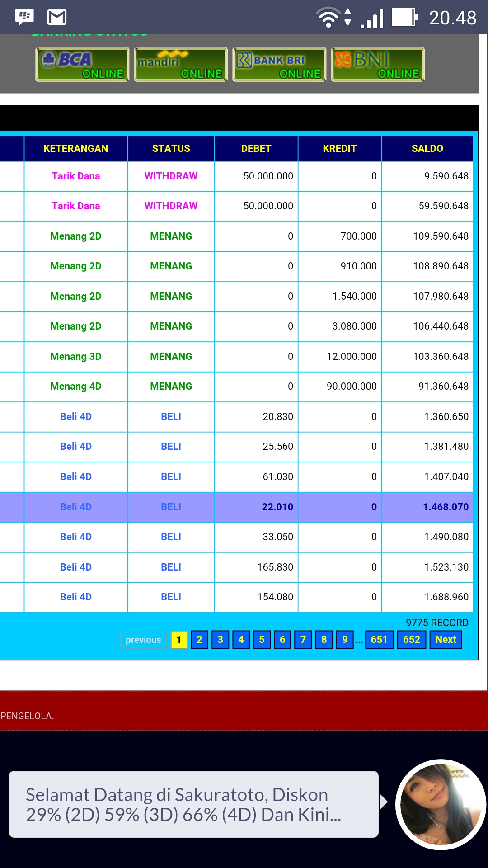
Task: Open the BBM message notification icon
Action: click(x=24, y=18)
